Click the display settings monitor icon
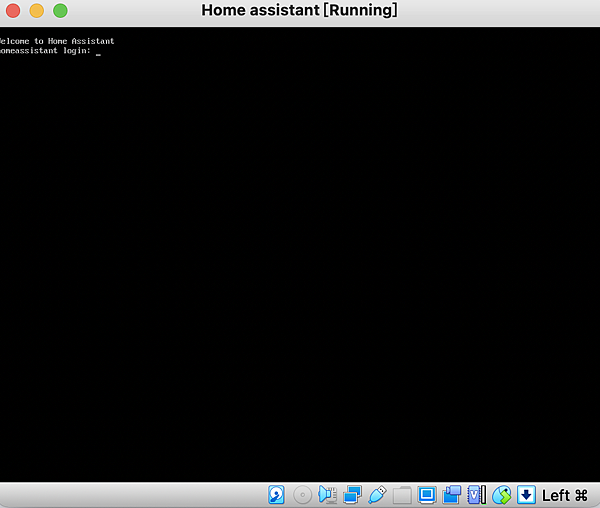 [x=427, y=495]
